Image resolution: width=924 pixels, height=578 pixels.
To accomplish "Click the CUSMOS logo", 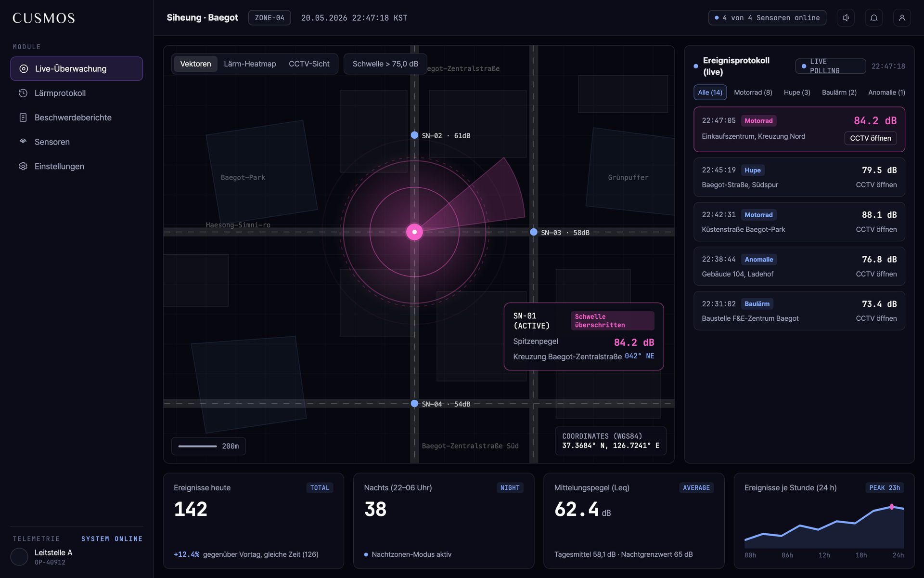I will 43,18.
